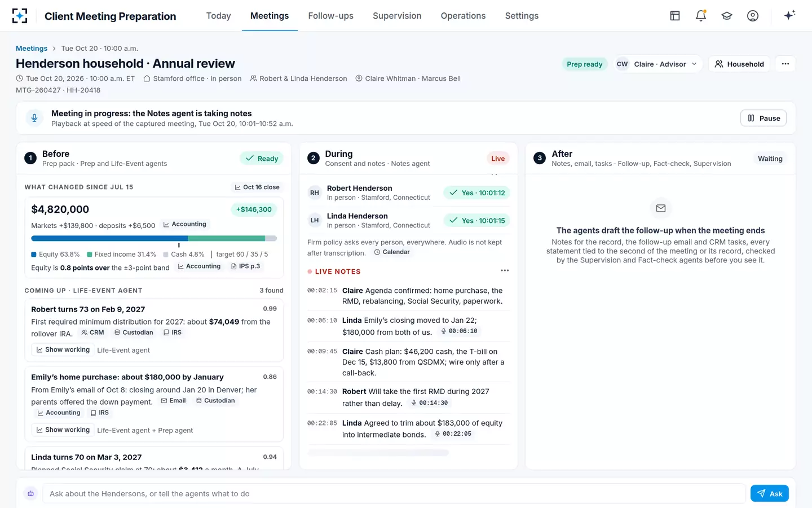The height and width of the screenshot is (508, 812).
Task: Click the app logo icon
Action: tap(20, 16)
